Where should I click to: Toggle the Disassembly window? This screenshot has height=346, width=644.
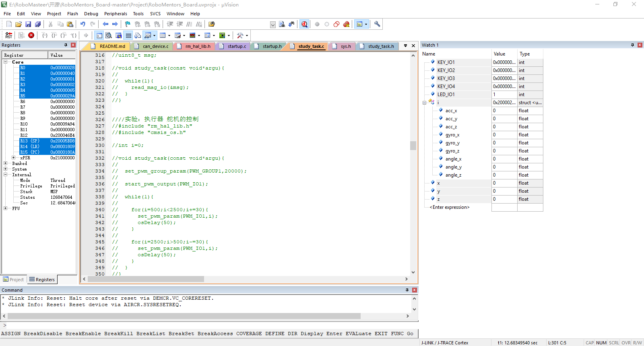click(x=109, y=35)
